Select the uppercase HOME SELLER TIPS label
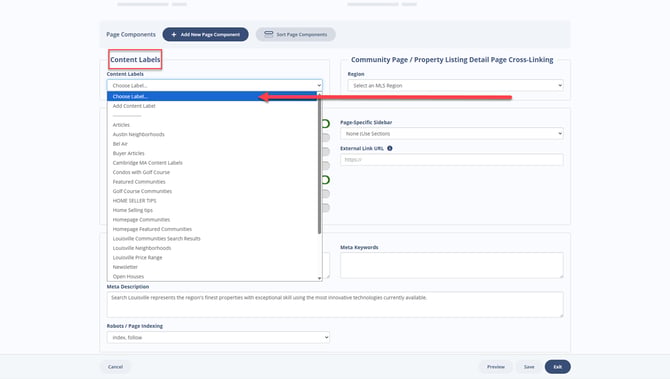670x379 pixels. 212,201
